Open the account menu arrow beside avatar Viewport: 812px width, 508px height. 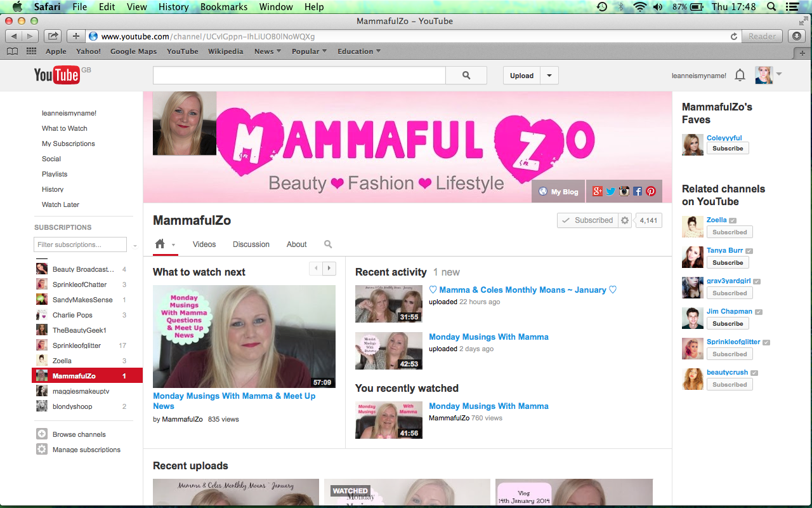[779, 74]
